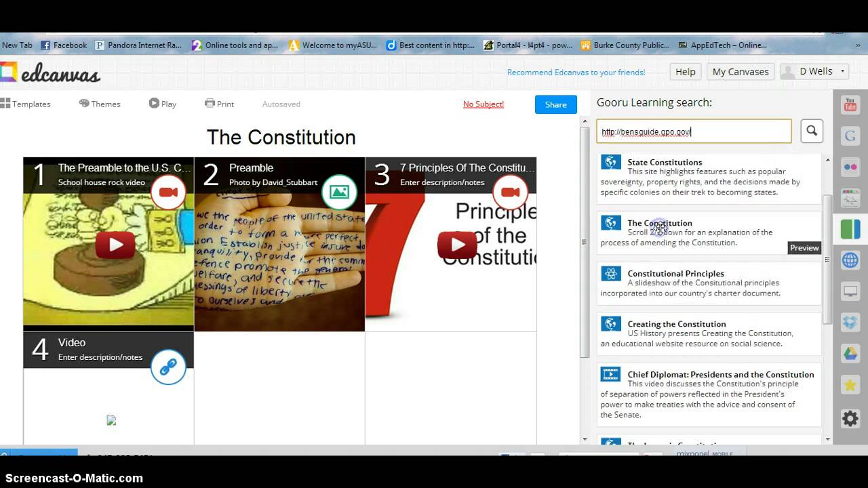Screen dimensions: 868x488
Task: Open the web link globe sidebar icon
Action: point(850,260)
